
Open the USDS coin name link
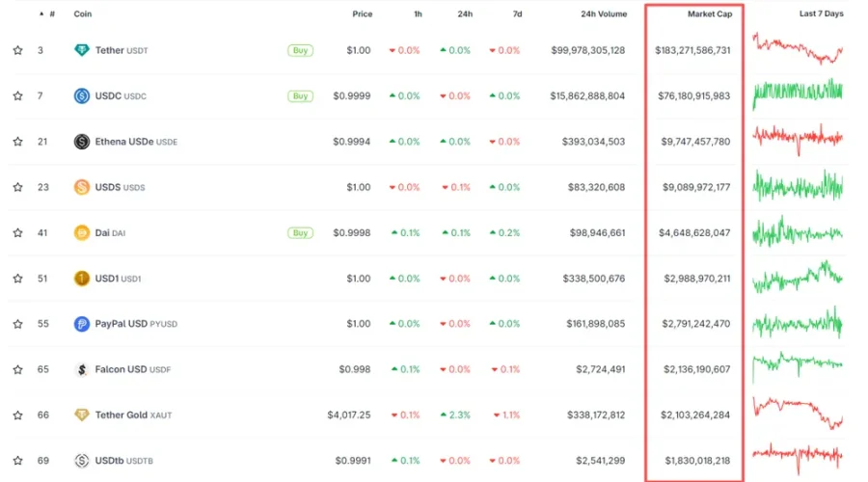(x=108, y=187)
